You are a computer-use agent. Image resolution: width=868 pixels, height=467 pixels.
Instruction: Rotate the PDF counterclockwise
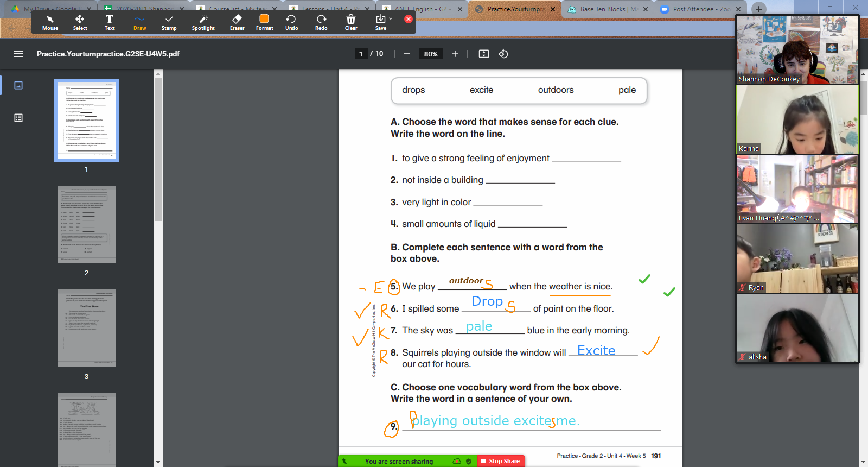(x=503, y=54)
